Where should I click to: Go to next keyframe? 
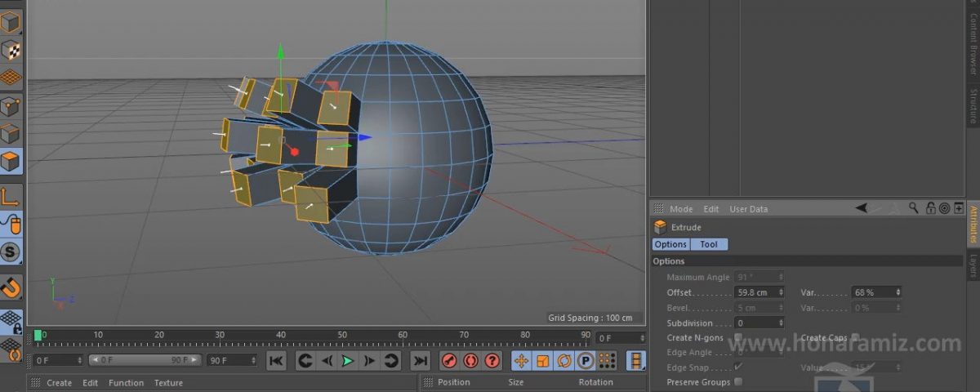390,360
